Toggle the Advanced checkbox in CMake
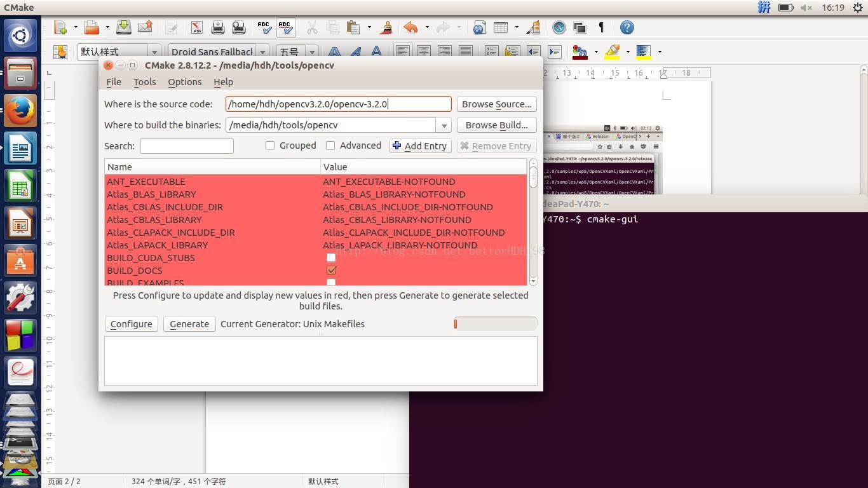The height and width of the screenshot is (488, 868). tap(330, 146)
